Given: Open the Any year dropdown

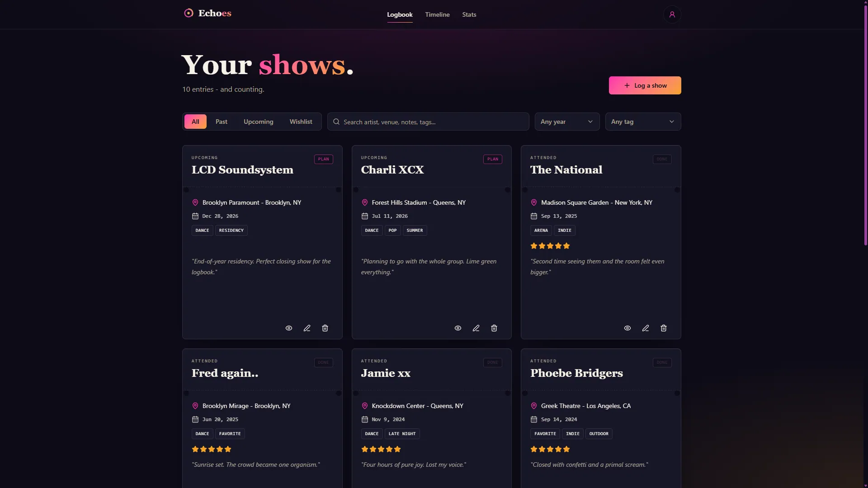Looking at the screenshot, I should click(567, 122).
